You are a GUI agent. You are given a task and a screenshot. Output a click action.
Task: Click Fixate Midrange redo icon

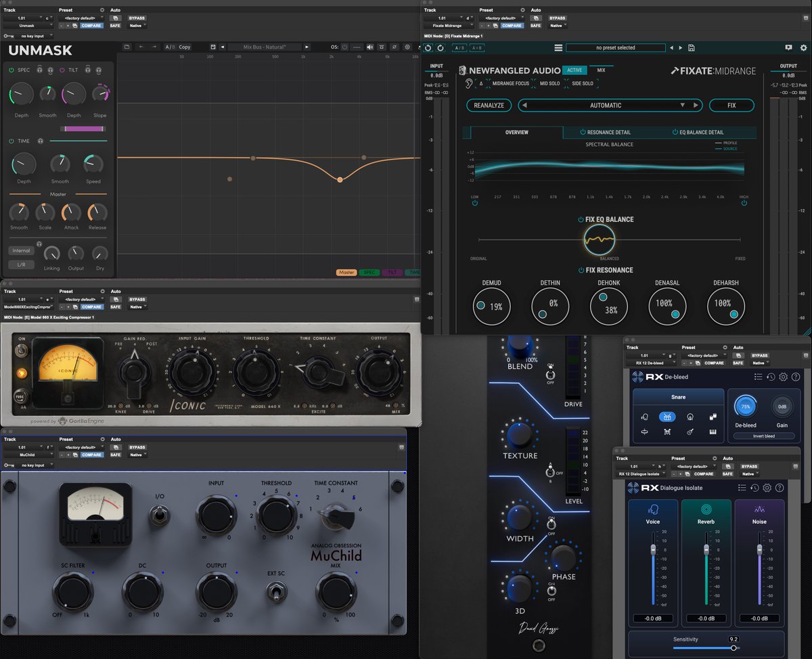coord(441,48)
